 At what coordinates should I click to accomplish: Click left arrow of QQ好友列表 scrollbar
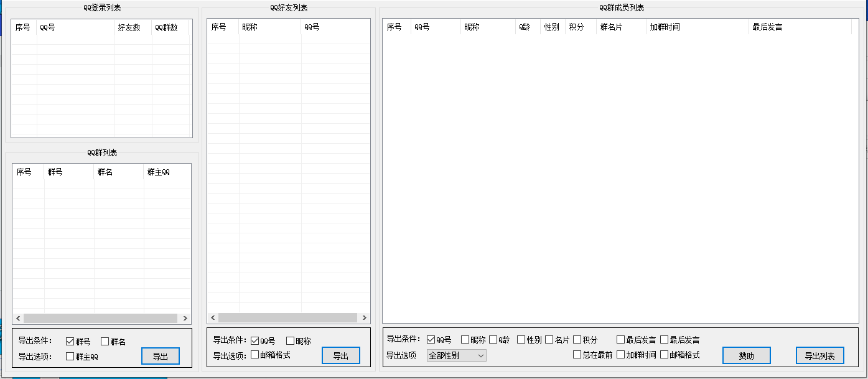coord(213,317)
